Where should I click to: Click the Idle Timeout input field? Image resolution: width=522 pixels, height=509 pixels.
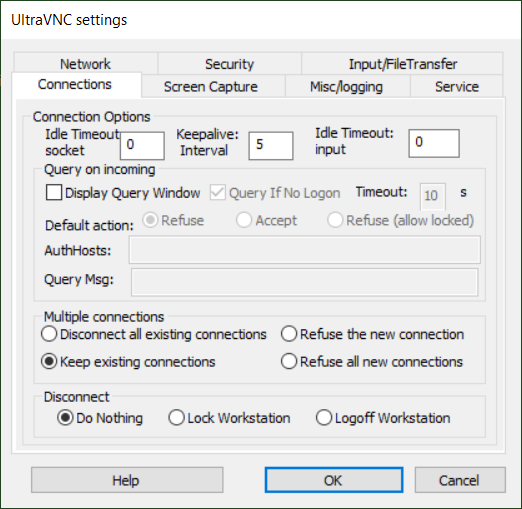434,143
